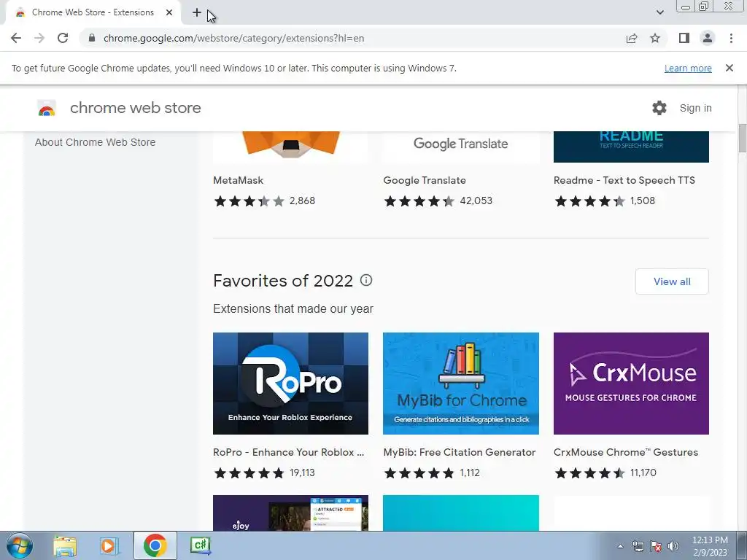Viewport: 747px width, 560px height.
Task: Open Web Store settings gear
Action: (659, 108)
